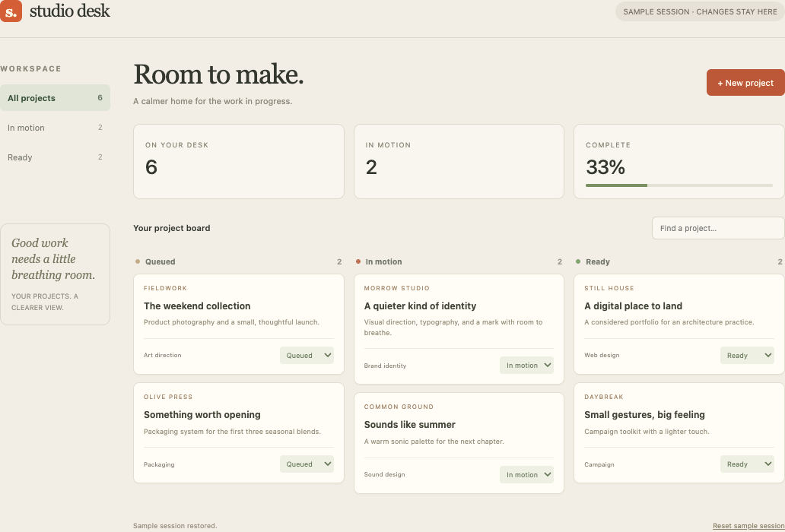Click Something worth opening title

202,414
